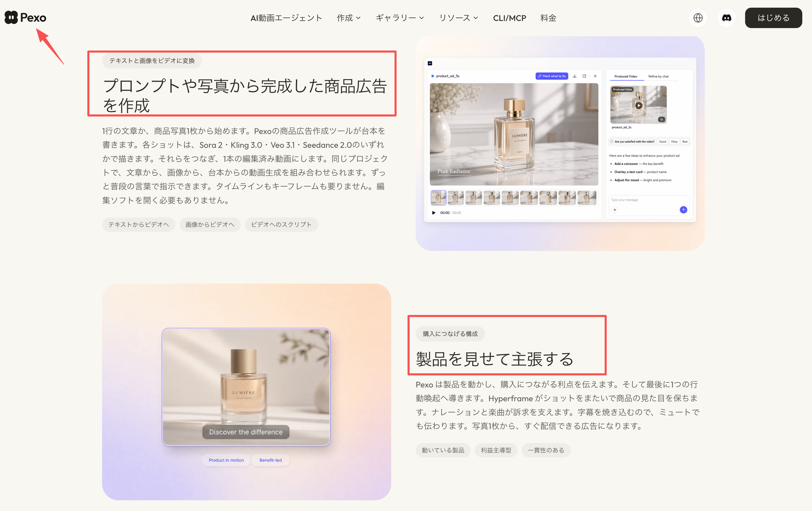Click the Pure Radiance perfume preview image

(x=514, y=134)
